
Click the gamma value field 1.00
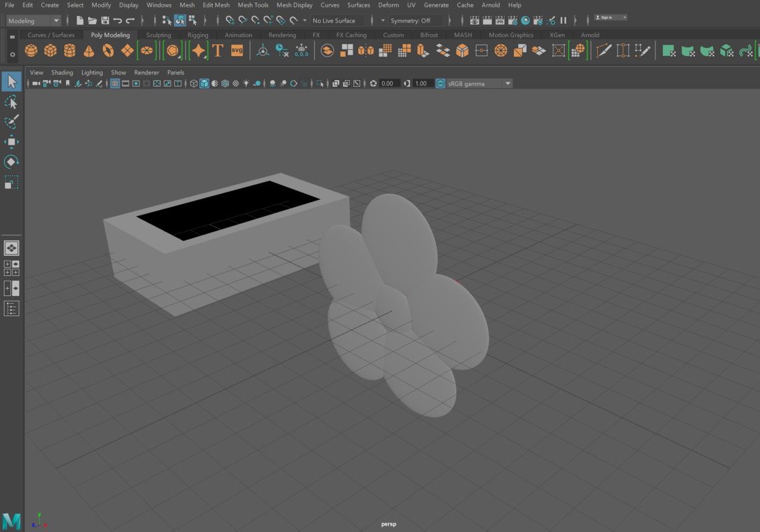(423, 83)
